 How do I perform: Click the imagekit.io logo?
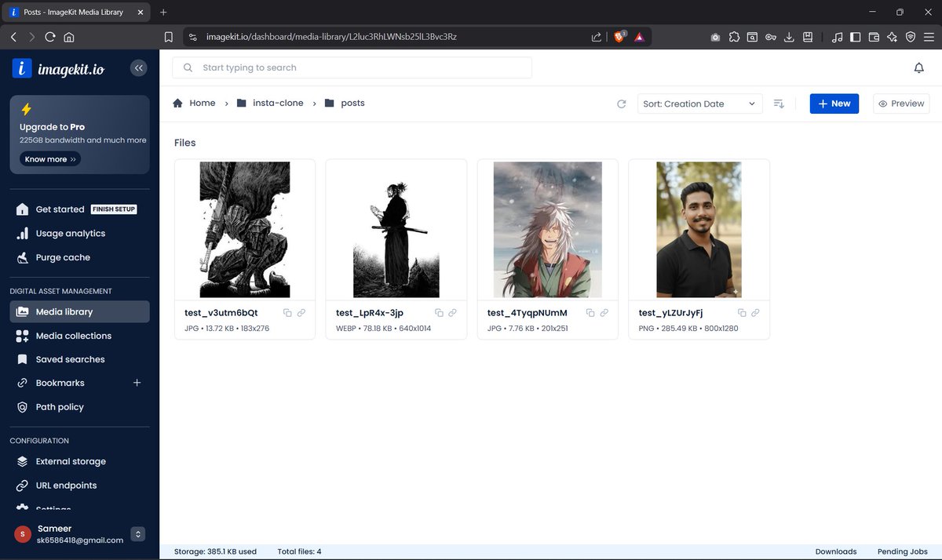tap(58, 68)
